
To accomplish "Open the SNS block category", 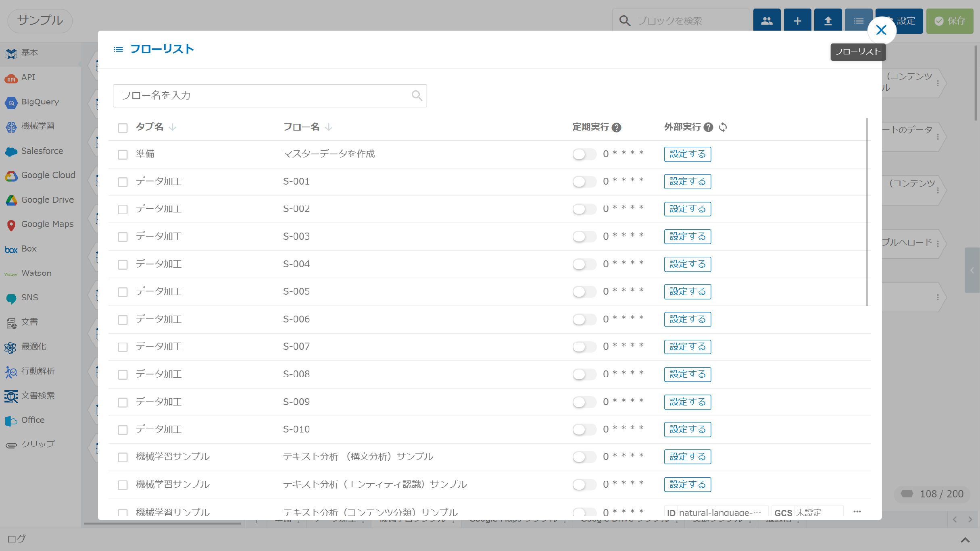I will tap(40, 297).
